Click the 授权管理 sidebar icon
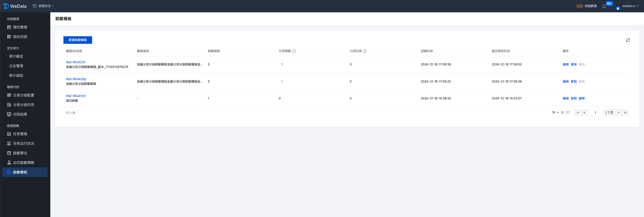Viewport: 644px width, 217px height. tap(9, 27)
